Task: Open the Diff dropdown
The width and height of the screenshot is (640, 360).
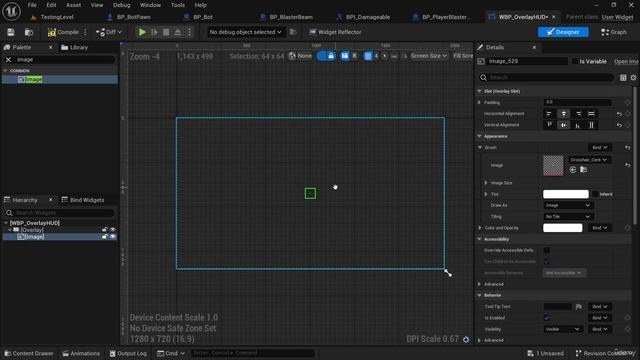Action: [x=109, y=32]
